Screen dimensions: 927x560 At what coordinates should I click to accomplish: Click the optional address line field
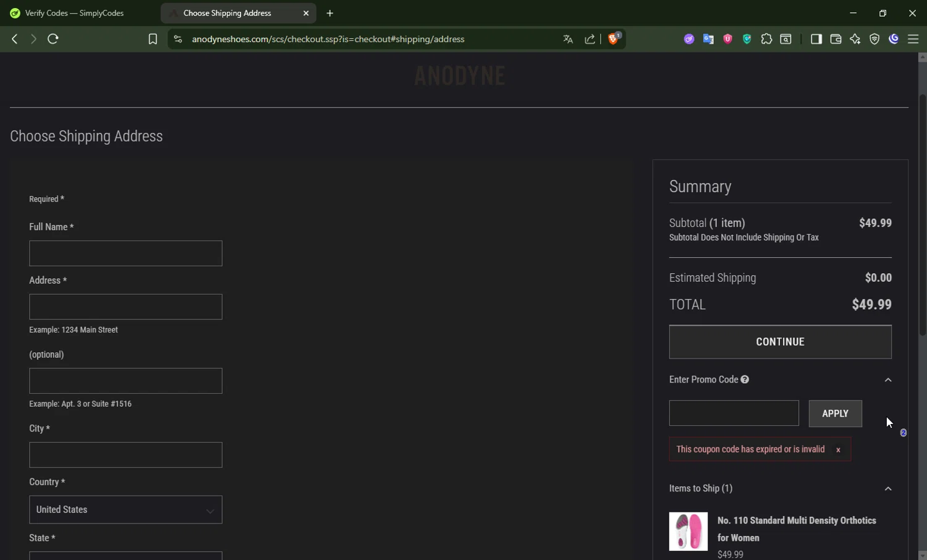[125, 381]
